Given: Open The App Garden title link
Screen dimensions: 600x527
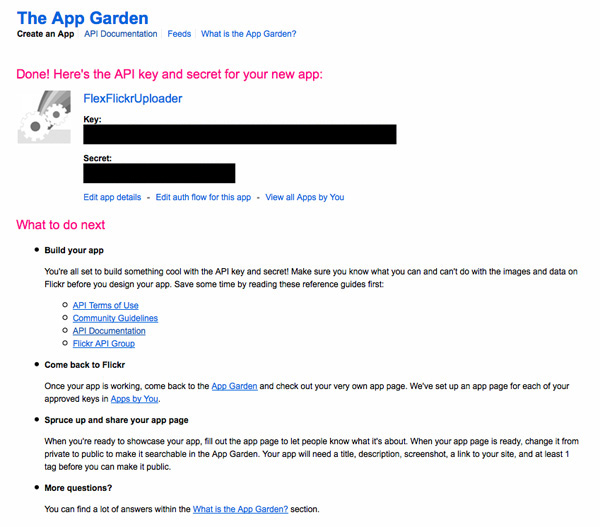Looking at the screenshot, I should coord(83,18).
